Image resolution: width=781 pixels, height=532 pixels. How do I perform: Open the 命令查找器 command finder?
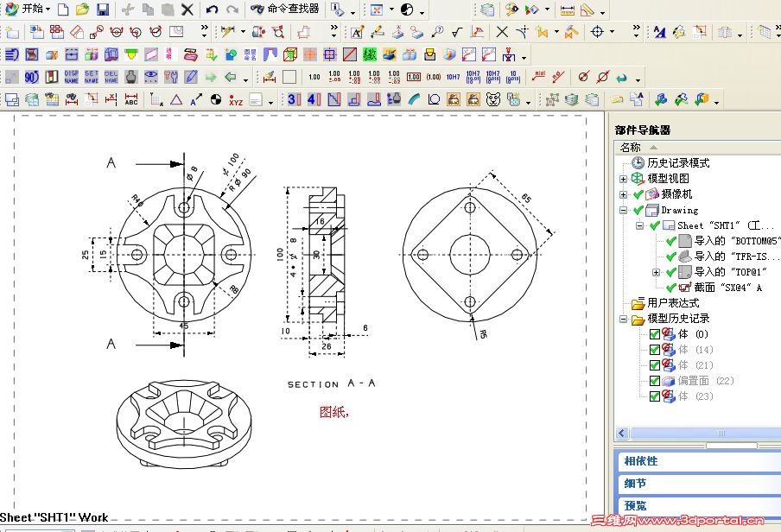coord(285,9)
